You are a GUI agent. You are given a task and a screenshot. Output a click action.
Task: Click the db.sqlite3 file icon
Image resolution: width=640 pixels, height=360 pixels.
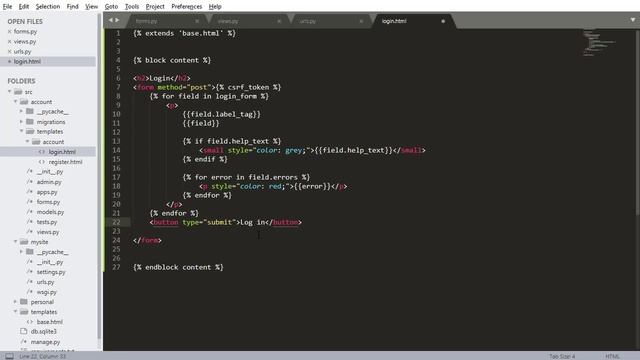coord(24,331)
